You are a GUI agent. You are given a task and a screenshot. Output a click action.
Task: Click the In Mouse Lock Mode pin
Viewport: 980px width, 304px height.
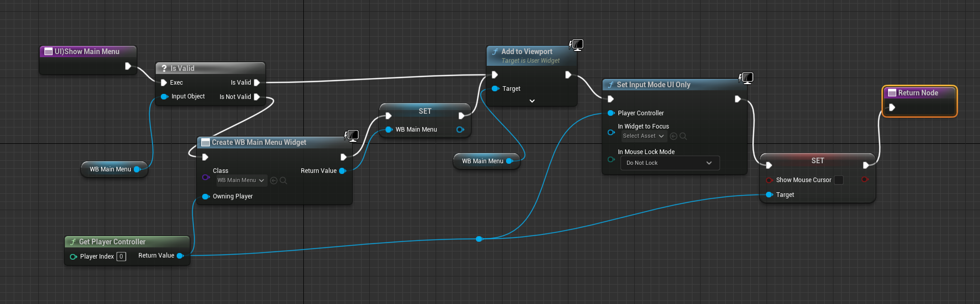pos(611,160)
